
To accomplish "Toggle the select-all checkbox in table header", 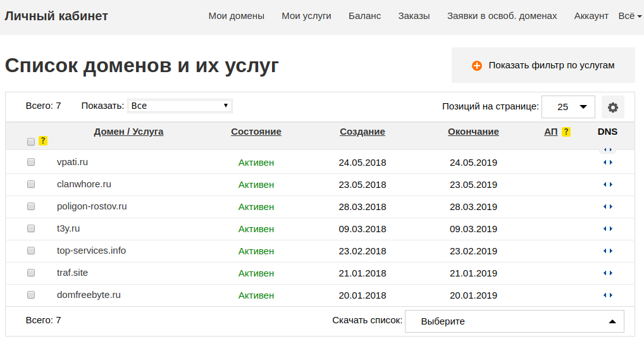I will (31, 142).
